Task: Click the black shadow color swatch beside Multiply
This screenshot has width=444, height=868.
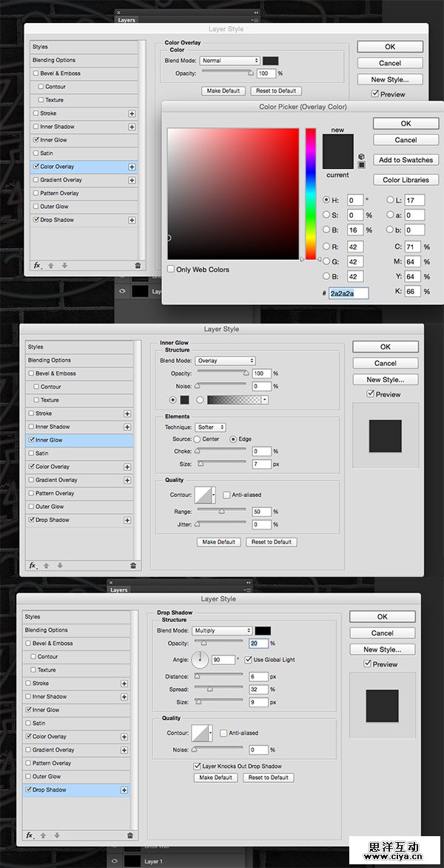Action: (x=263, y=630)
